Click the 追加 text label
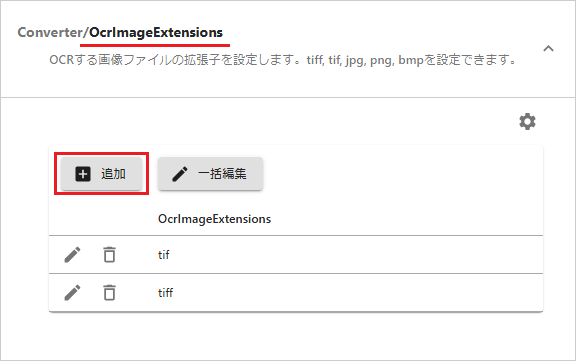 [114, 174]
